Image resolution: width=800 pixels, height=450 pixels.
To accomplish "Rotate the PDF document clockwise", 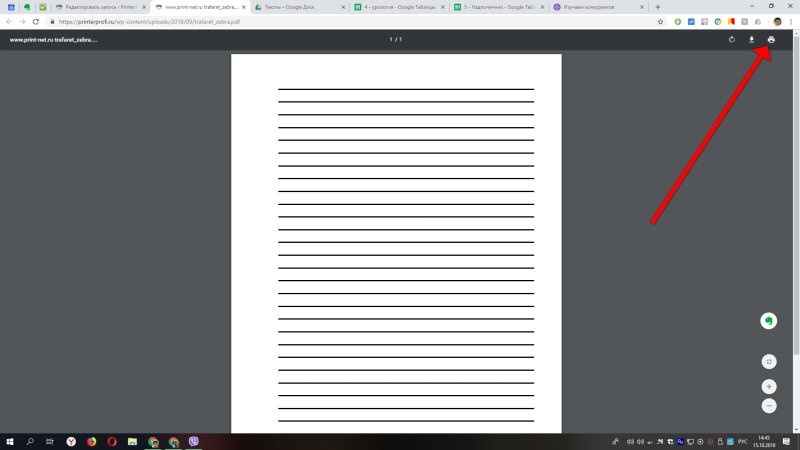I will [732, 40].
